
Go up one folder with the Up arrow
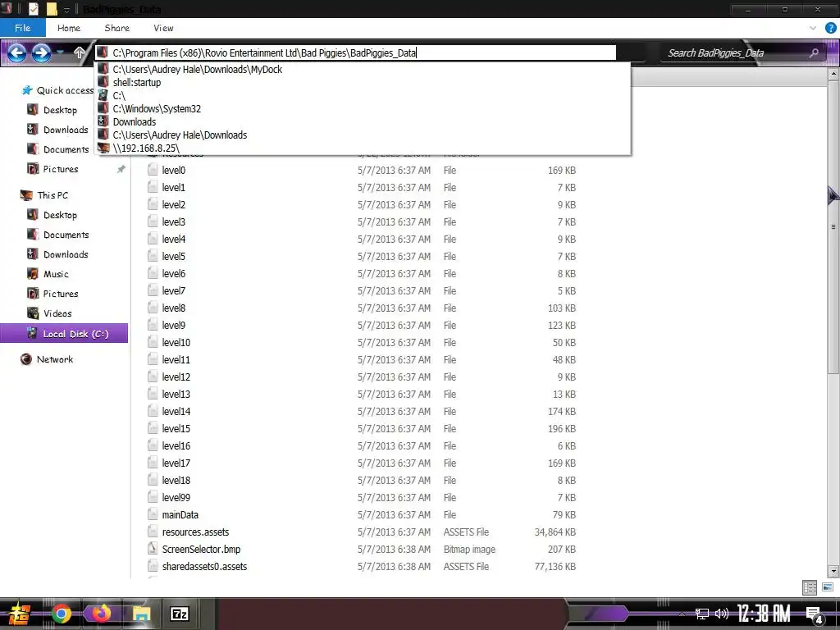80,52
